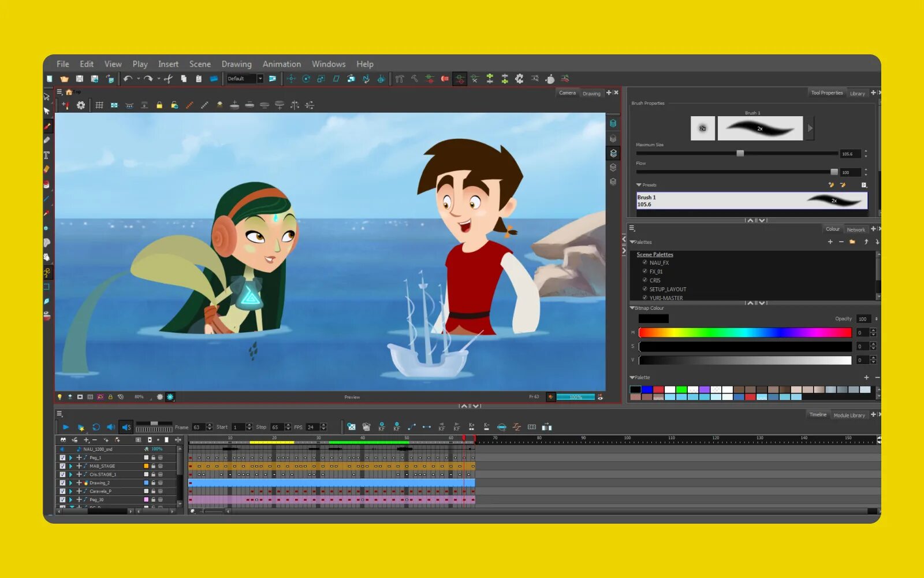The height and width of the screenshot is (578, 924).
Task: Click the FPS value field
Action: click(x=312, y=427)
